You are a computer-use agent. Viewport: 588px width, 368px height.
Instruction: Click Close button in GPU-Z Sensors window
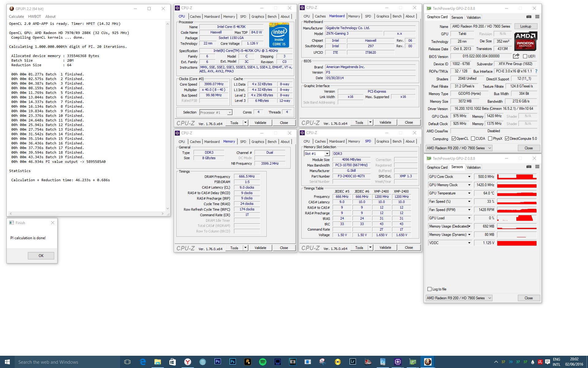coord(529,298)
